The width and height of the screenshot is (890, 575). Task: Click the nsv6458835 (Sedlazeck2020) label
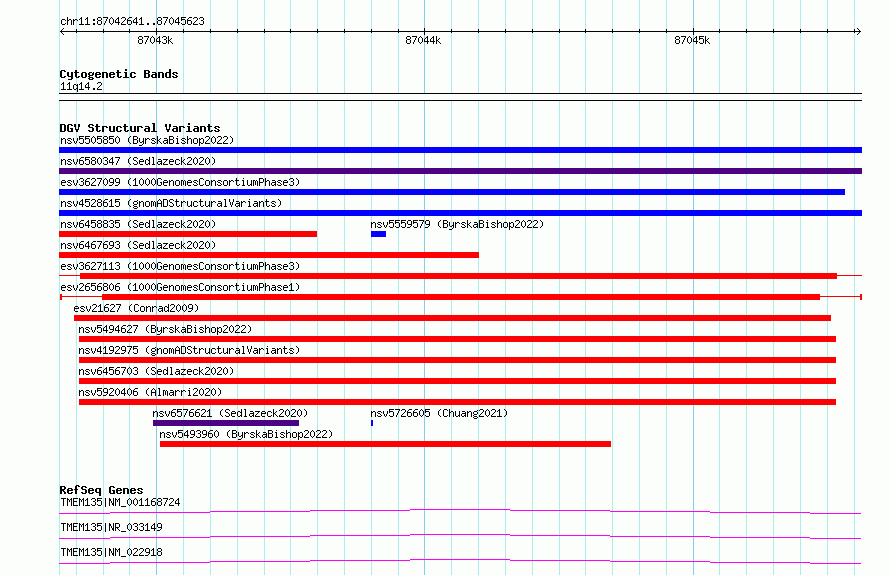[x=138, y=224]
